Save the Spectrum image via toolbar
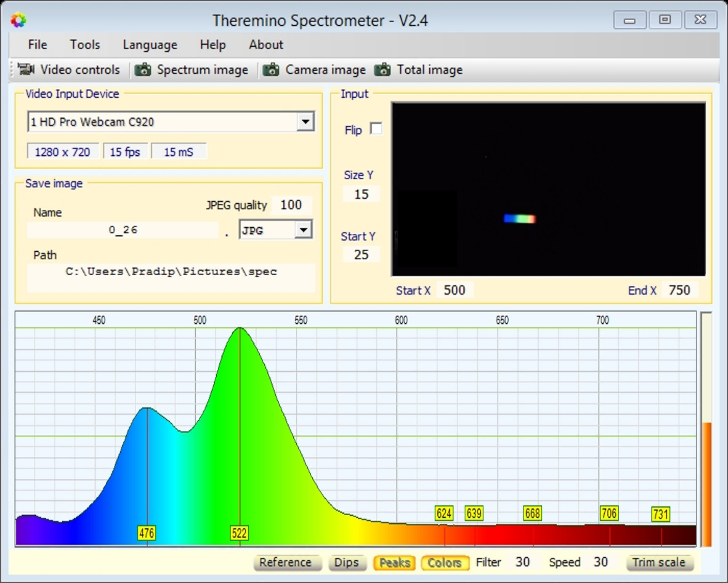The width and height of the screenshot is (728, 583). [192, 70]
